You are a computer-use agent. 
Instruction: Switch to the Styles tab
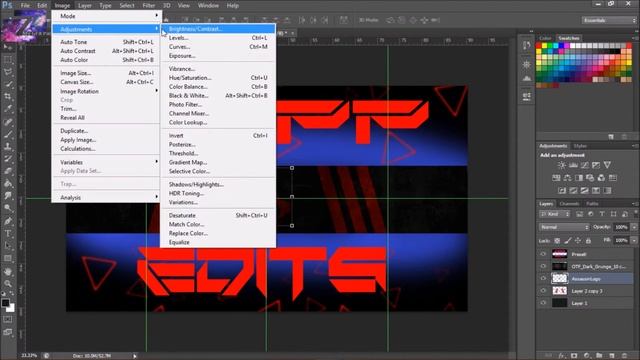tap(580, 146)
